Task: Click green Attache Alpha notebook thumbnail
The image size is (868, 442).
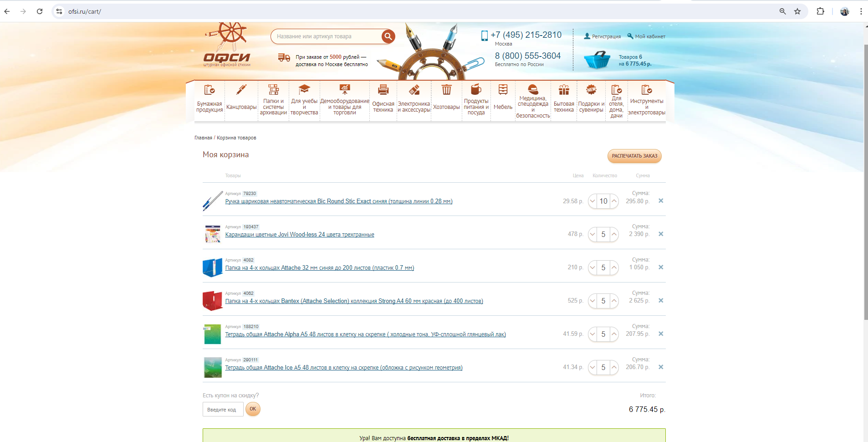Action: 213,334
